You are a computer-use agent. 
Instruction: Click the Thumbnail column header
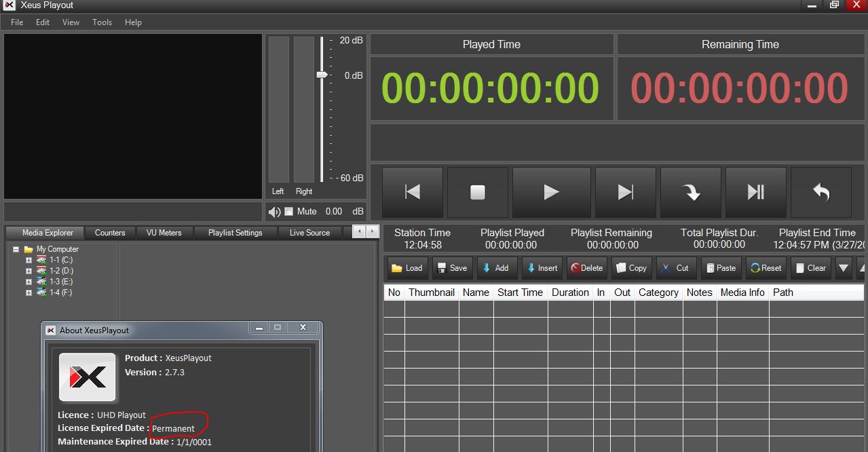(432, 293)
